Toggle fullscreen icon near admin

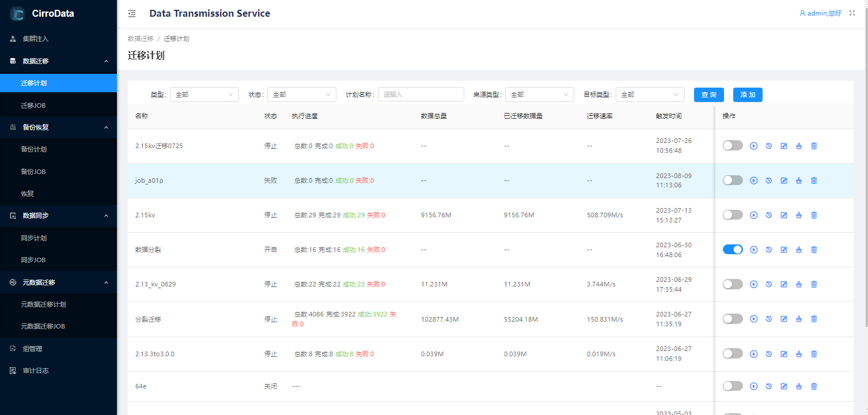click(852, 13)
